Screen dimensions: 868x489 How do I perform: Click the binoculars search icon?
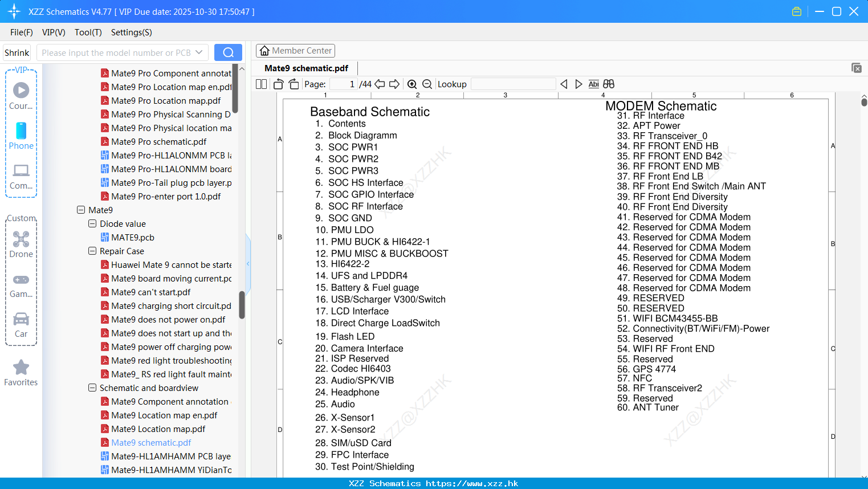click(609, 84)
